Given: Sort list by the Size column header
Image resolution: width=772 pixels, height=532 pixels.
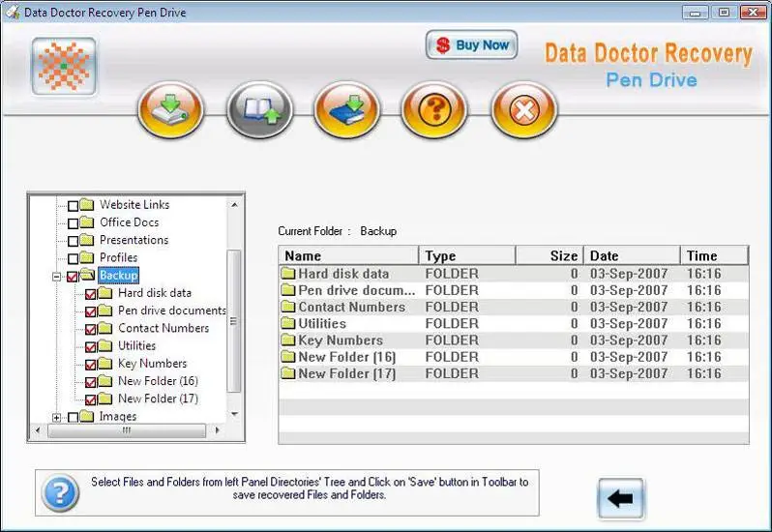Looking at the screenshot, I should (x=549, y=256).
